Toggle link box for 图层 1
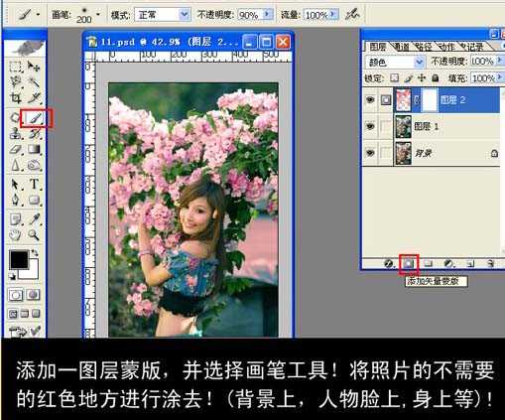This screenshot has width=505, height=420. click(385, 126)
